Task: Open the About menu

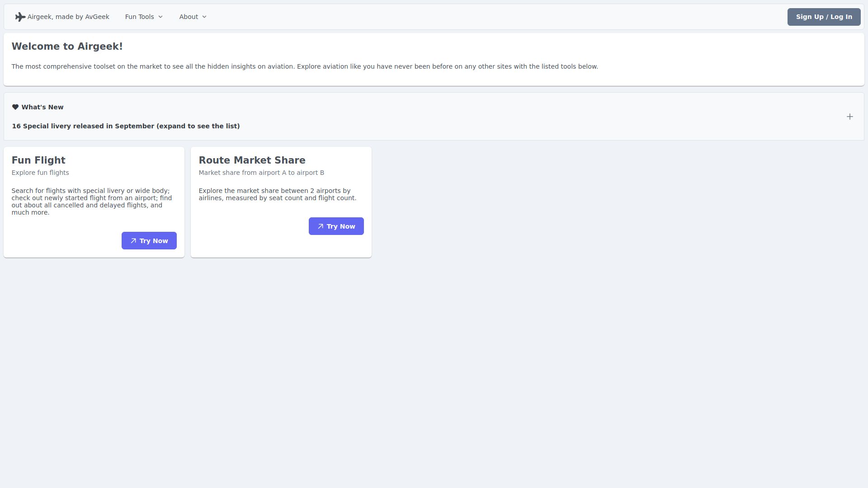Action: point(189,17)
